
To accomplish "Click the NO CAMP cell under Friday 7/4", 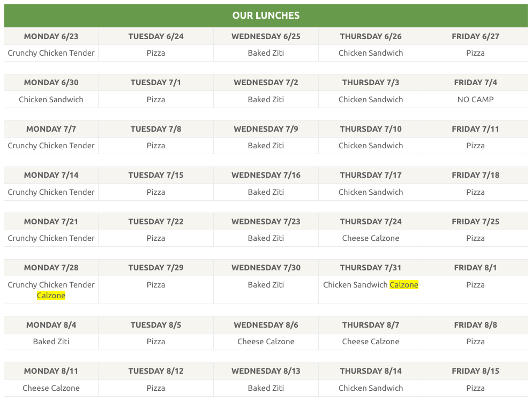I will click(475, 100).
